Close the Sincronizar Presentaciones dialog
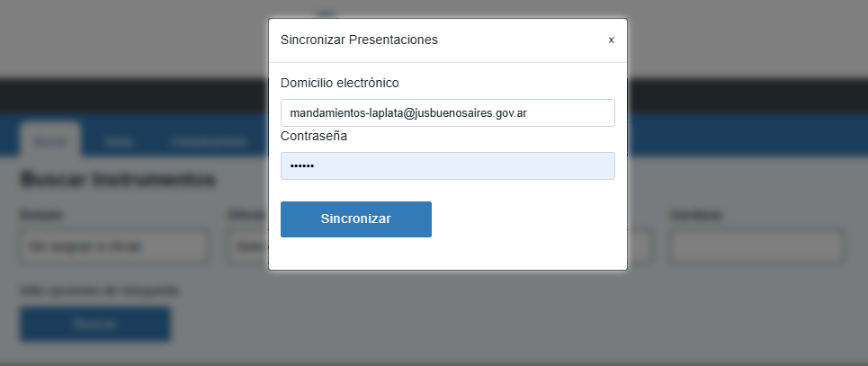 (611, 40)
